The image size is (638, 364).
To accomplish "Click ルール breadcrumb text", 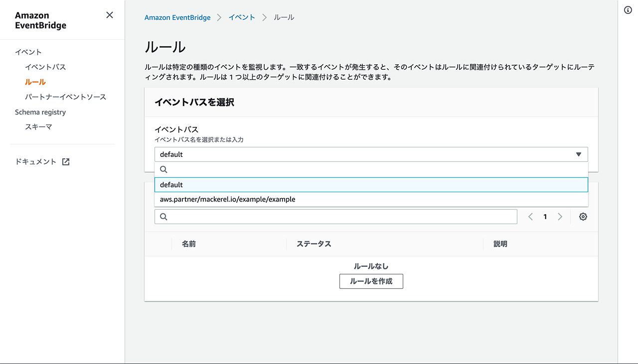I will coord(284,17).
